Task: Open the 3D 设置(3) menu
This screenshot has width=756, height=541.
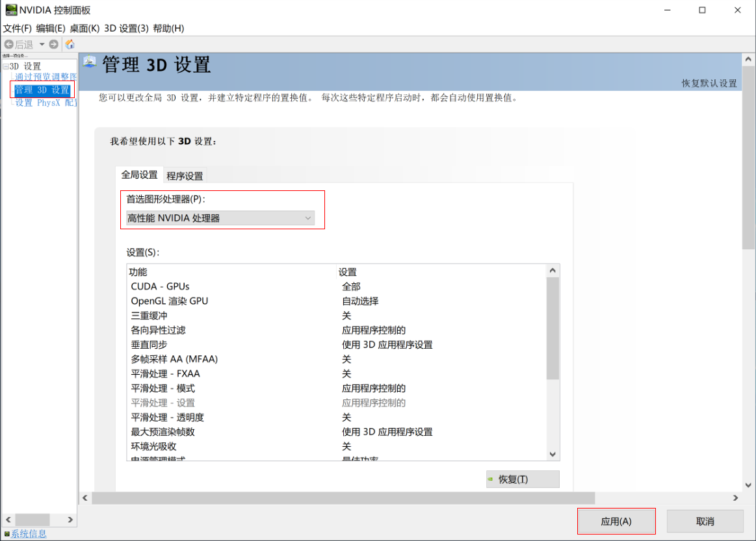Action: tap(126, 29)
